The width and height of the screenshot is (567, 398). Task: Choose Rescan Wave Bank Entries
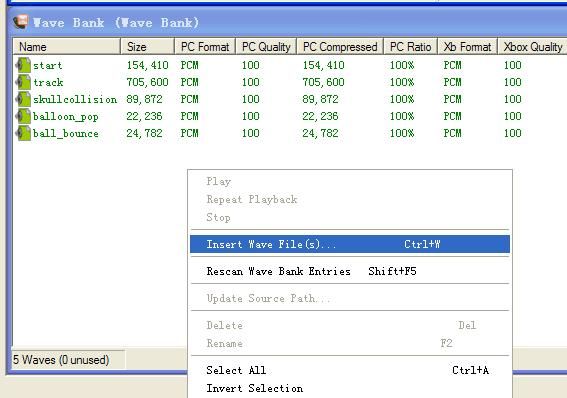tap(350, 271)
